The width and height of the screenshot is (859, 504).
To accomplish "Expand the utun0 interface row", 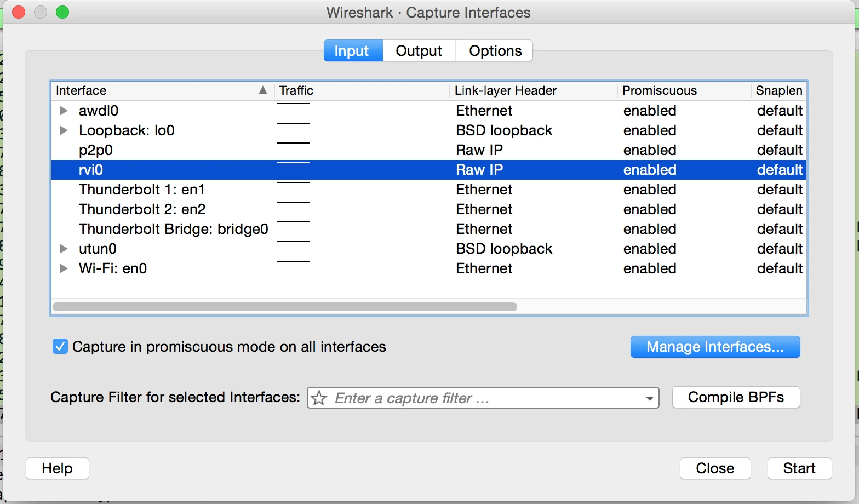I will tap(64, 249).
